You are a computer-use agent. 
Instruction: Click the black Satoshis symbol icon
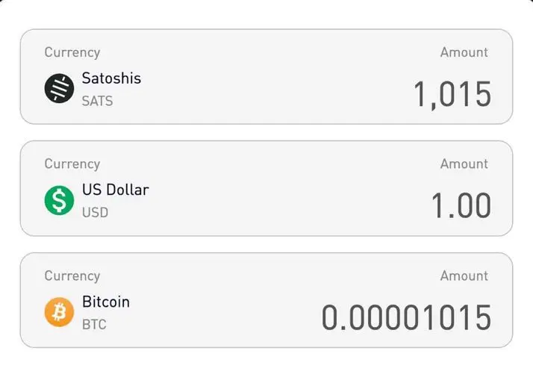pyautogui.click(x=59, y=88)
